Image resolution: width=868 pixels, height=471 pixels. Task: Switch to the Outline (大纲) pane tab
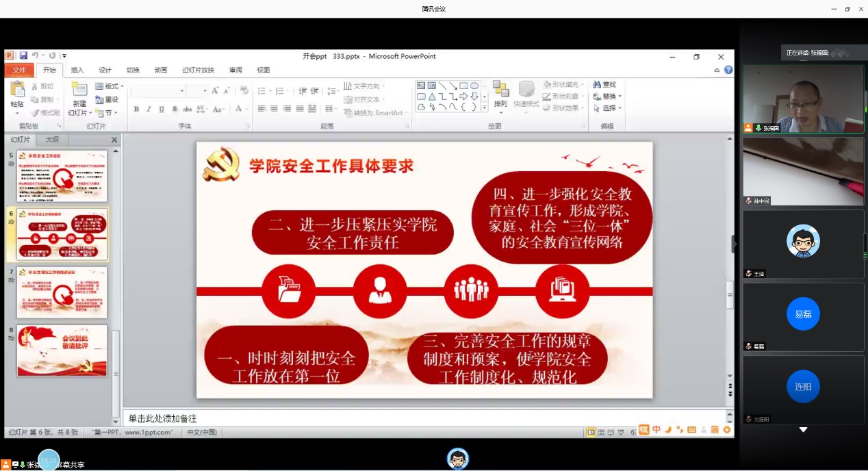pyautogui.click(x=52, y=140)
